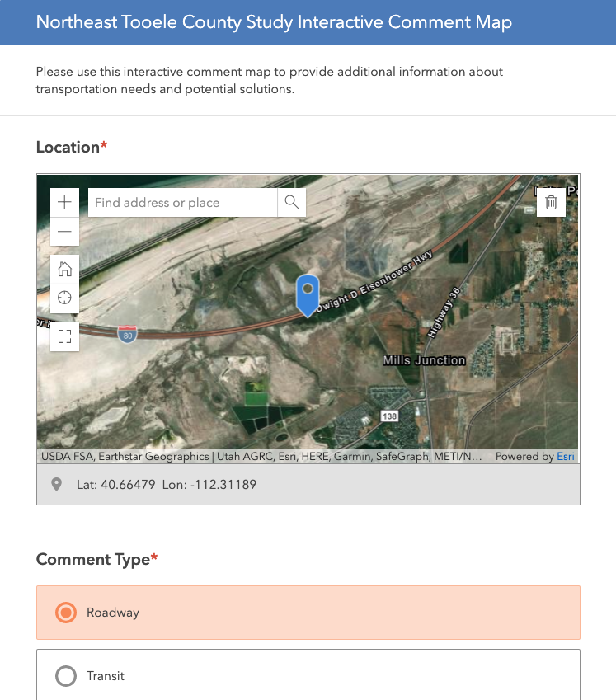This screenshot has width=616, height=700.
Task: Click the Highway 138 route marker
Action: [x=388, y=416]
